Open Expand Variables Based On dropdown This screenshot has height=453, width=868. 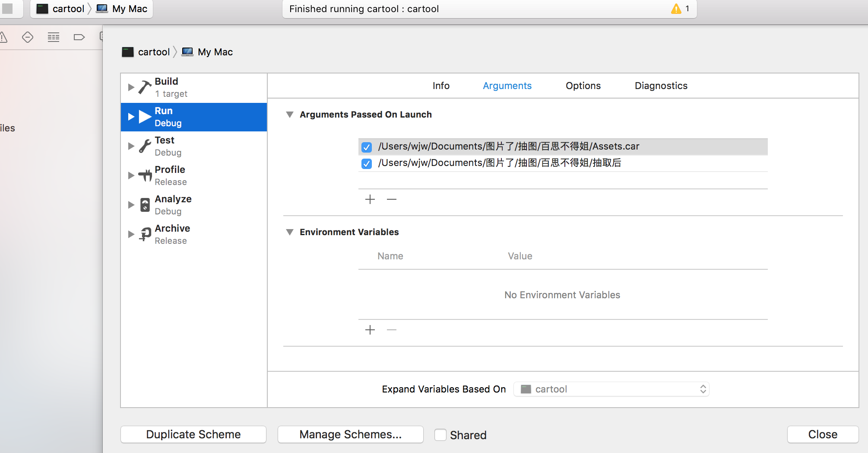(611, 389)
